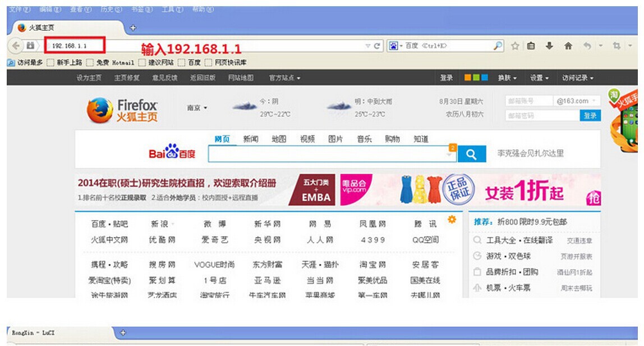Click the 游戏 row icon in sidebar

[477, 256]
